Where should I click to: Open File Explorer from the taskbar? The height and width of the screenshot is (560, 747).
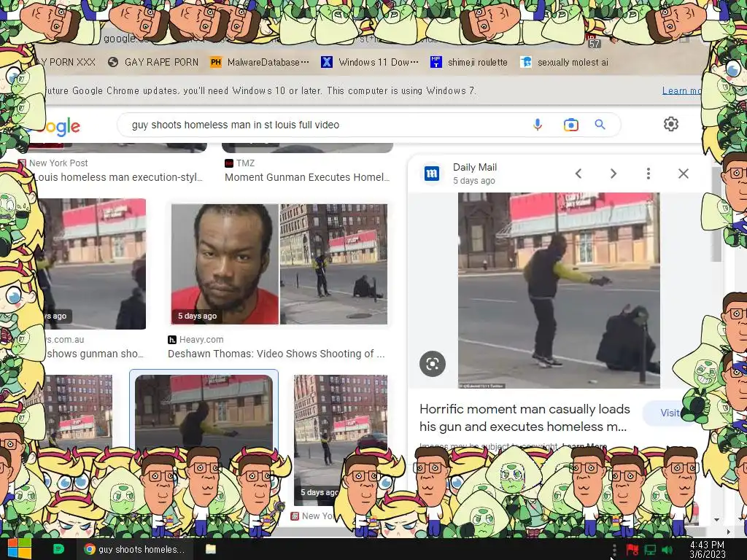[211, 549]
